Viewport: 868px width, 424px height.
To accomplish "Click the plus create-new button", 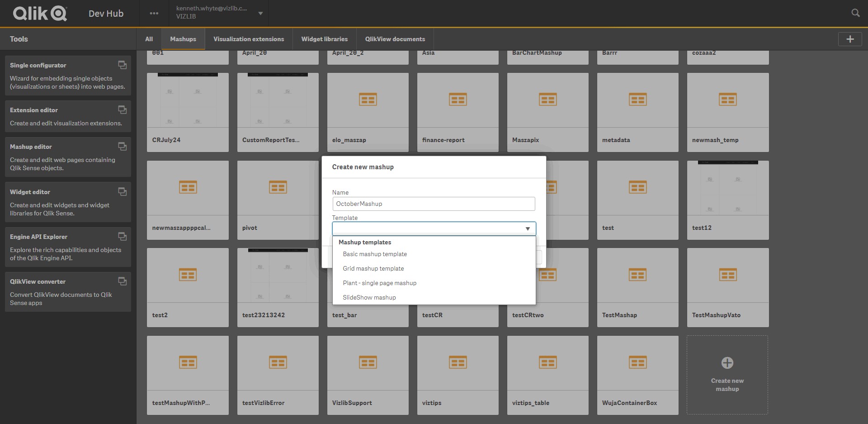I will click(x=850, y=39).
